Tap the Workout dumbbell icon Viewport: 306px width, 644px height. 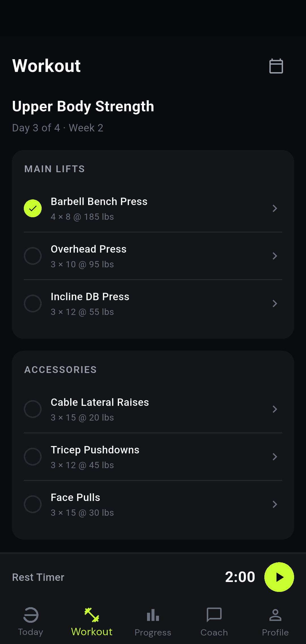click(x=92, y=615)
